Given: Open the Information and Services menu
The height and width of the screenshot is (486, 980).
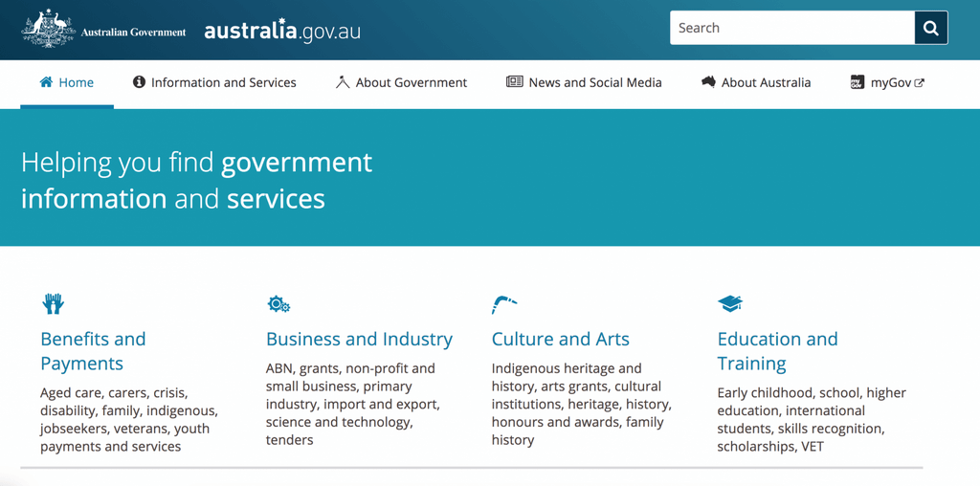Looking at the screenshot, I should click(x=214, y=82).
